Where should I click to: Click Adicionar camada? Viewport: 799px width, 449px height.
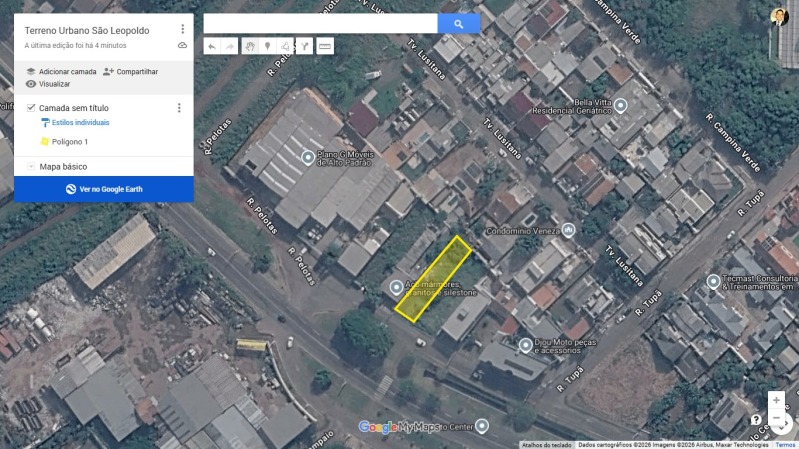(67, 72)
